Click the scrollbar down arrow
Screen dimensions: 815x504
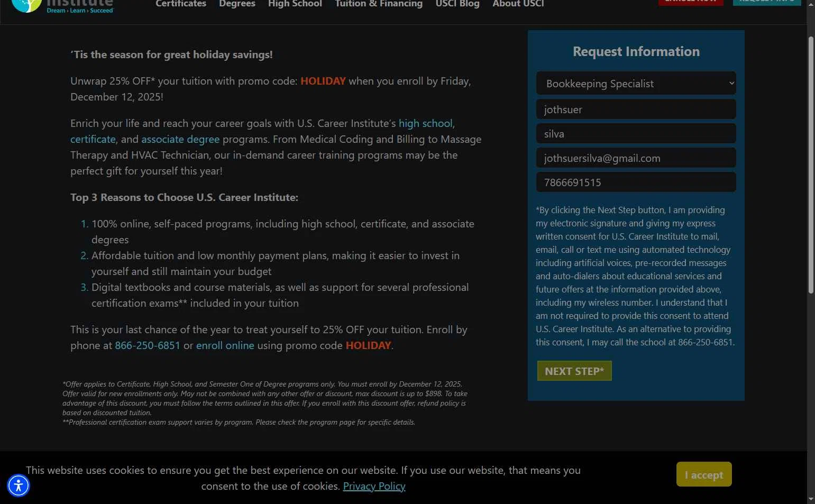point(811,499)
